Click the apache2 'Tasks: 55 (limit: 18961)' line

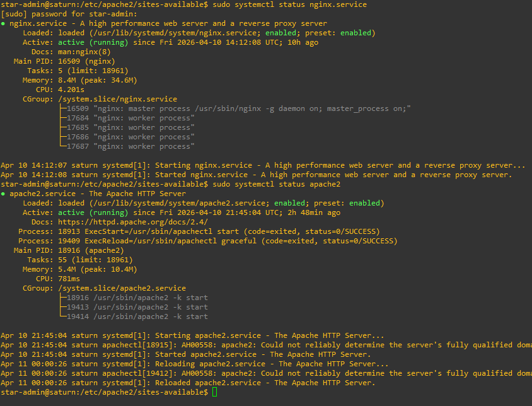pyautogui.click(x=79, y=260)
